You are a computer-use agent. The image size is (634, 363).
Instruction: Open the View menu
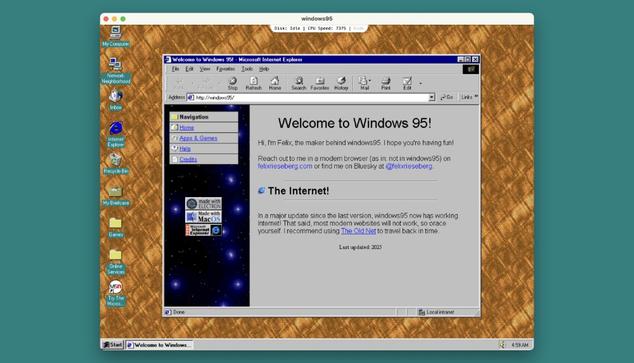205,69
